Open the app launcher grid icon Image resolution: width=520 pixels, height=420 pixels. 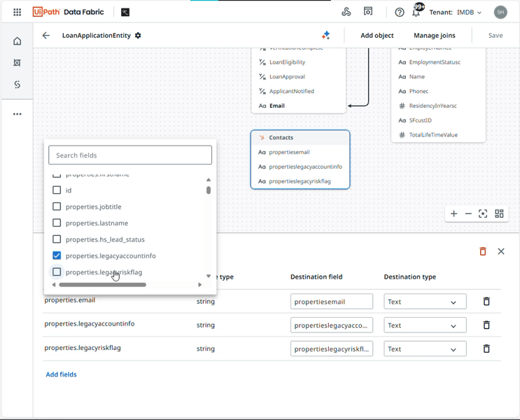pos(17,13)
